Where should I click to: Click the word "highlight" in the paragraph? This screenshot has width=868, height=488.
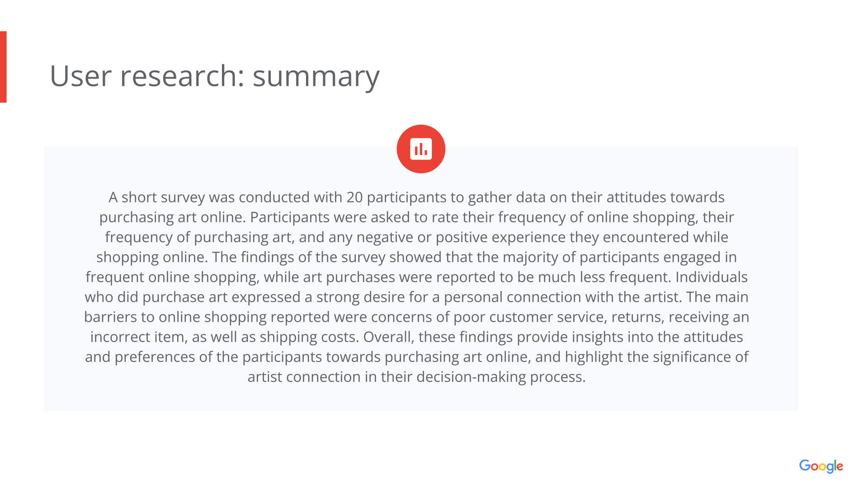(x=594, y=357)
